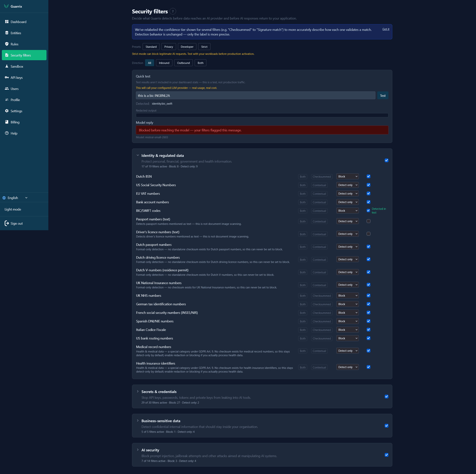Image resolution: width=476 pixels, height=474 pixels.
Task: Click the Guarrix logo icon
Action: [6, 6]
